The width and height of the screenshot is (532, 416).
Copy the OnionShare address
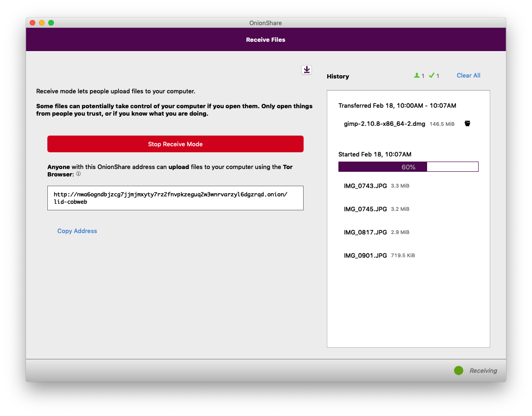[x=77, y=231]
